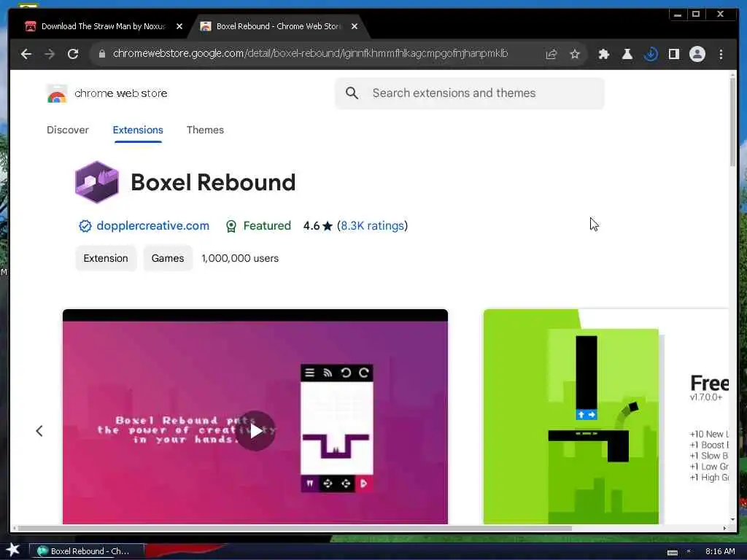Reload the current page

click(73, 54)
